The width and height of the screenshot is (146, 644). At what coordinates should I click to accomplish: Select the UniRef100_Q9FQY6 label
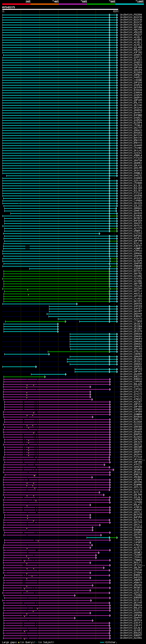tap(131, 82)
